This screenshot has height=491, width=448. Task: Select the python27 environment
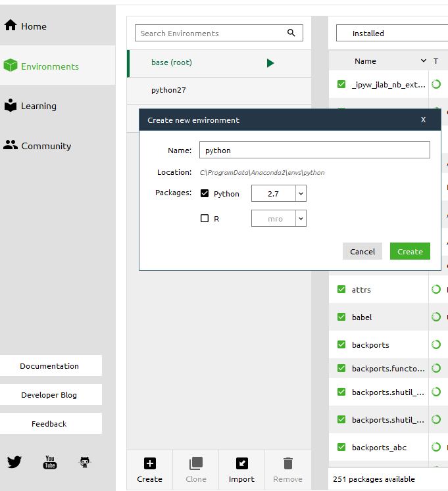coord(219,91)
